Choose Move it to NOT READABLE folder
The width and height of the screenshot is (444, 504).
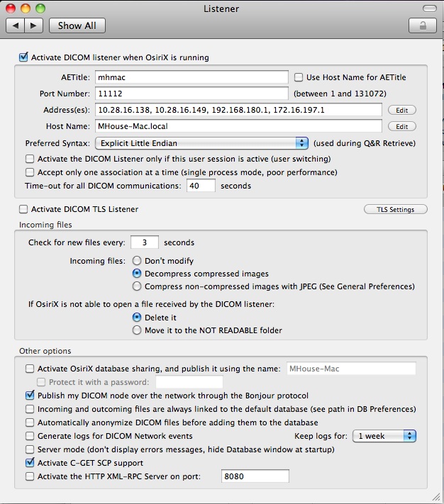[x=137, y=330]
